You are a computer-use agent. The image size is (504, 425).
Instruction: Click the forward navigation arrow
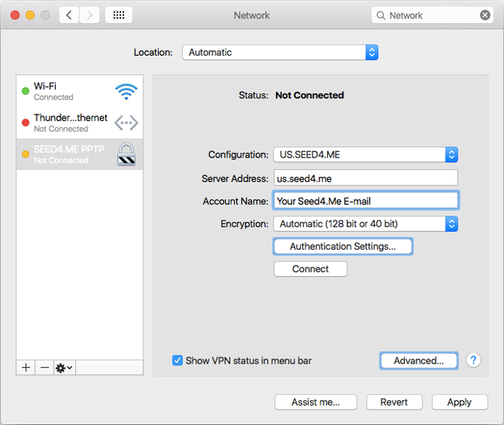click(89, 15)
